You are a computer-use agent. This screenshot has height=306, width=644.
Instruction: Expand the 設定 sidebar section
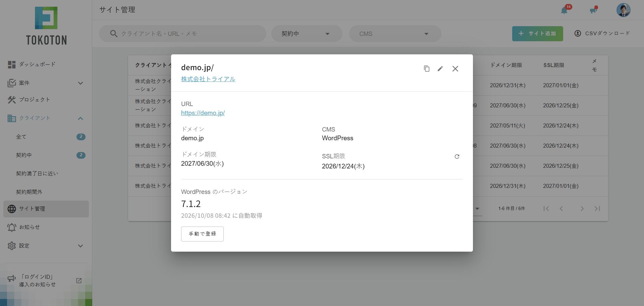[x=46, y=246]
